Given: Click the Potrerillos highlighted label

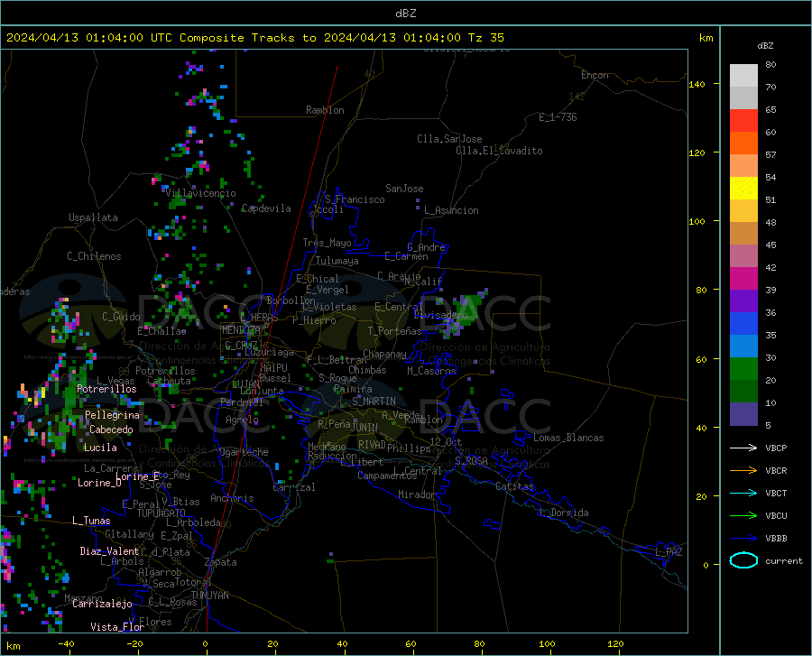Looking at the screenshot, I should pos(106,389).
